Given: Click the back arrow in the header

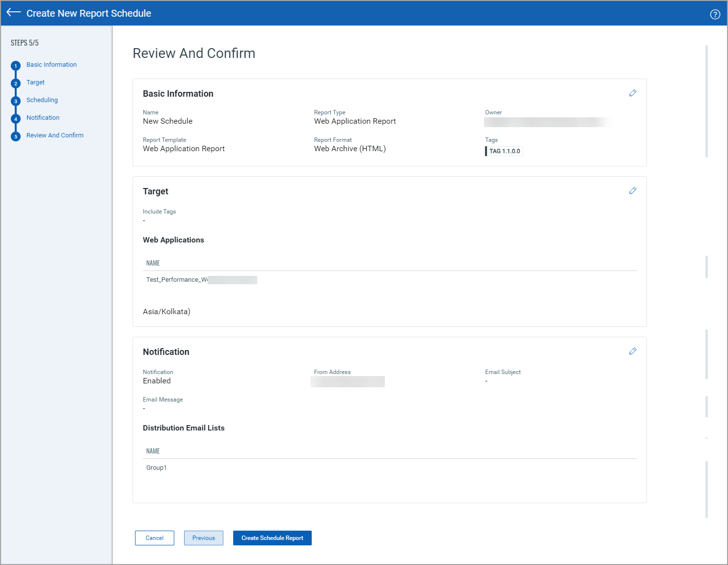Looking at the screenshot, I should (x=14, y=13).
